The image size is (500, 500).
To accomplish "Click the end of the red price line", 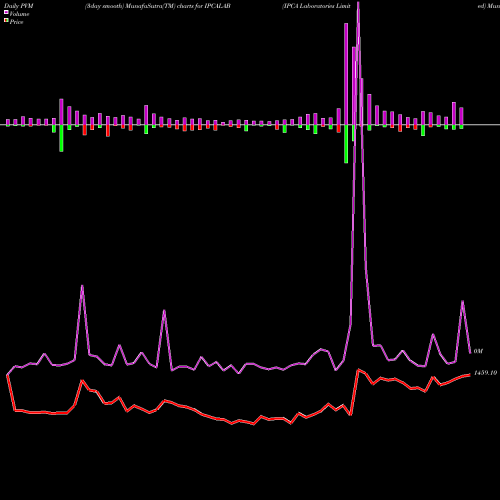I will [x=470, y=375].
